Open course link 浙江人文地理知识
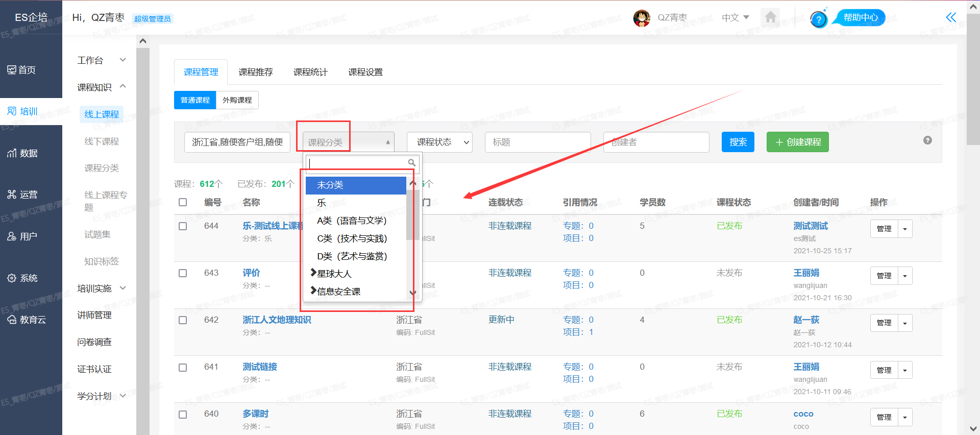Screen dimensions: 980x435 coord(277,320)
